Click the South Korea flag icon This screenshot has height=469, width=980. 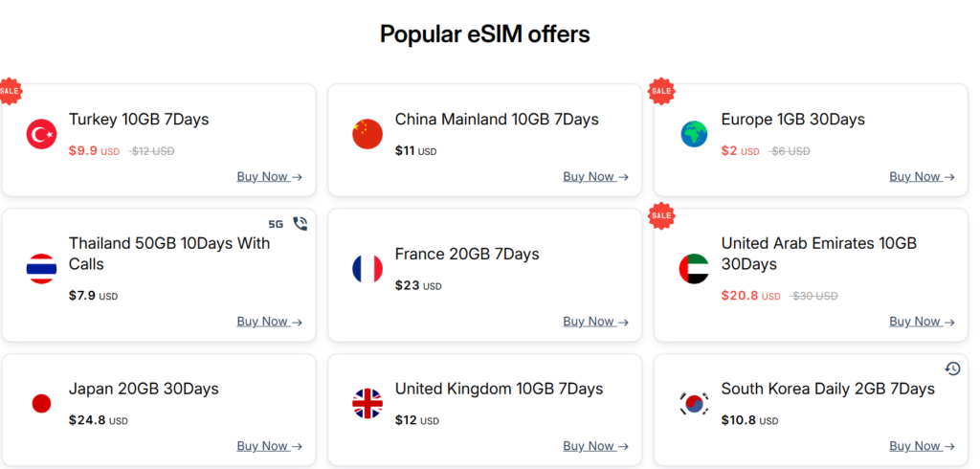pyautogui.click(x=694, y=403)
